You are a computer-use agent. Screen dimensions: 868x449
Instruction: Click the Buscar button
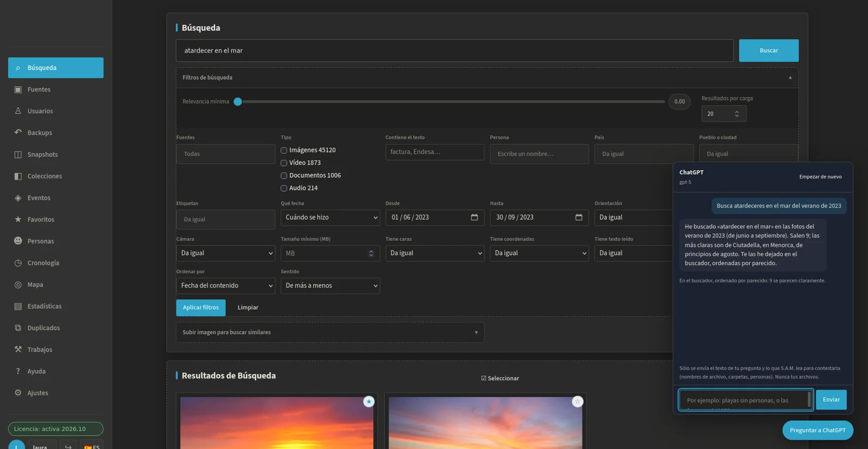pyautogui.click(x=769, y=50)
